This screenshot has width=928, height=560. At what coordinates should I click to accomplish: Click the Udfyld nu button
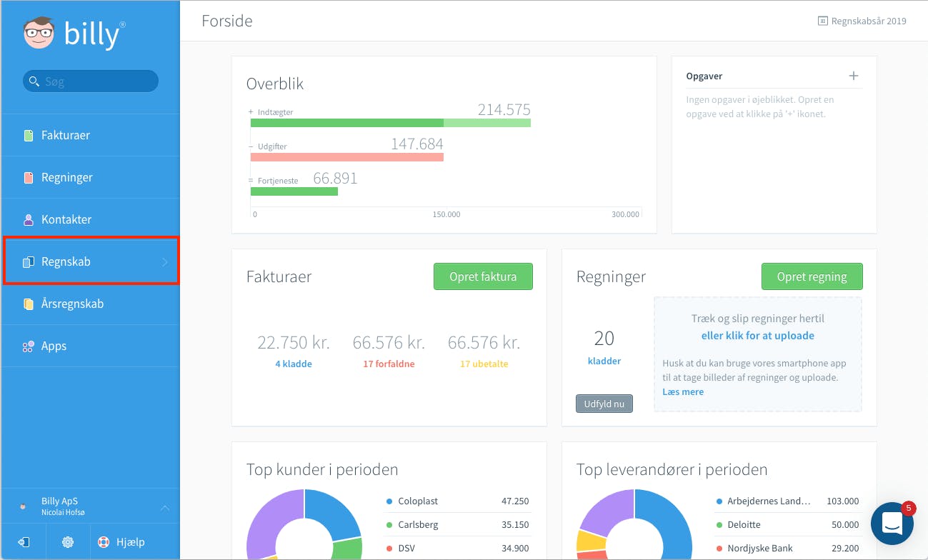(x=604, y=404)
